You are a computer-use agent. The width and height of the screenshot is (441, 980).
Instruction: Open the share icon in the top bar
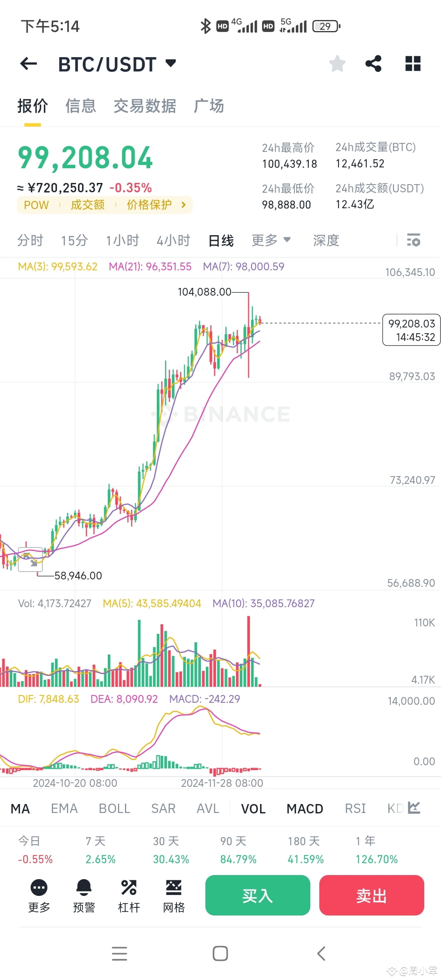[x=374, y=64]
